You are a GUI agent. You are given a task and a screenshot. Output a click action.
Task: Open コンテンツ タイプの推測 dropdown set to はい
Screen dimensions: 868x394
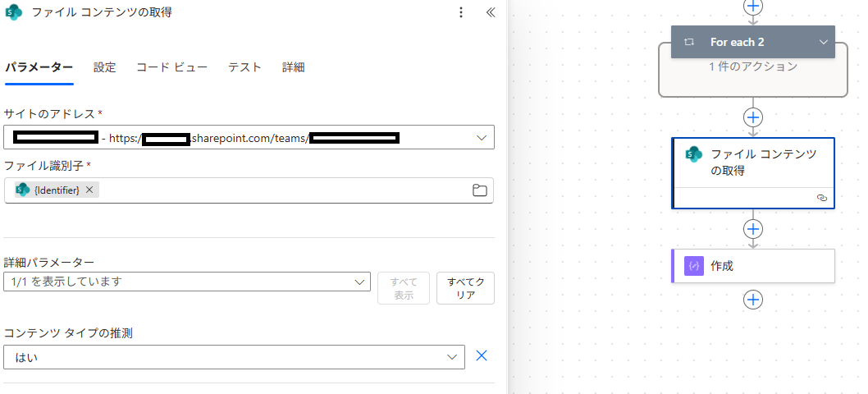click(234, 357)
